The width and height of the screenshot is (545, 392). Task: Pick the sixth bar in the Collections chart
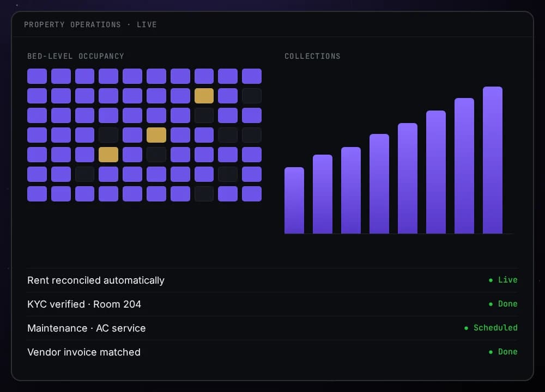click(x=436, y=172)
